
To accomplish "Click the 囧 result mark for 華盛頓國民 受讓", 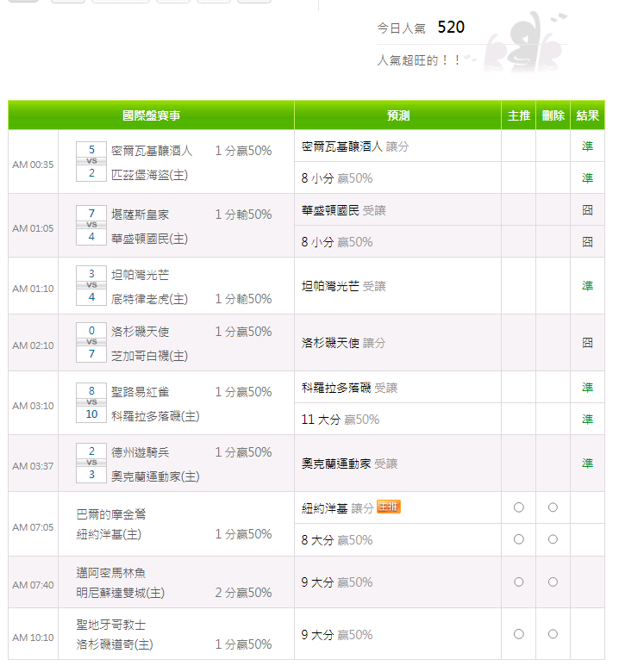I will pos(587,209).
